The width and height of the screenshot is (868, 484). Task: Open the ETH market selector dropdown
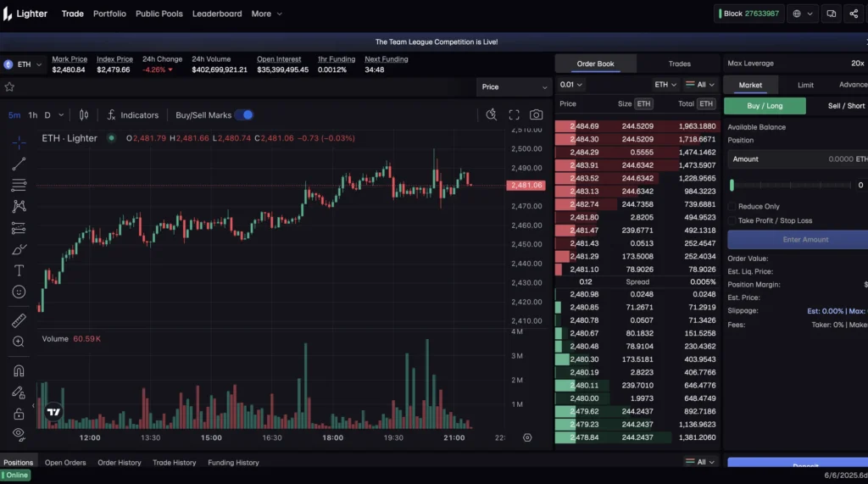click(23, 64)
